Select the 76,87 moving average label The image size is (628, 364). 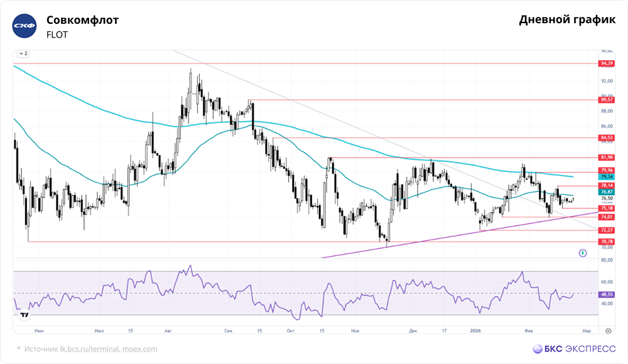tap(607, 192)
